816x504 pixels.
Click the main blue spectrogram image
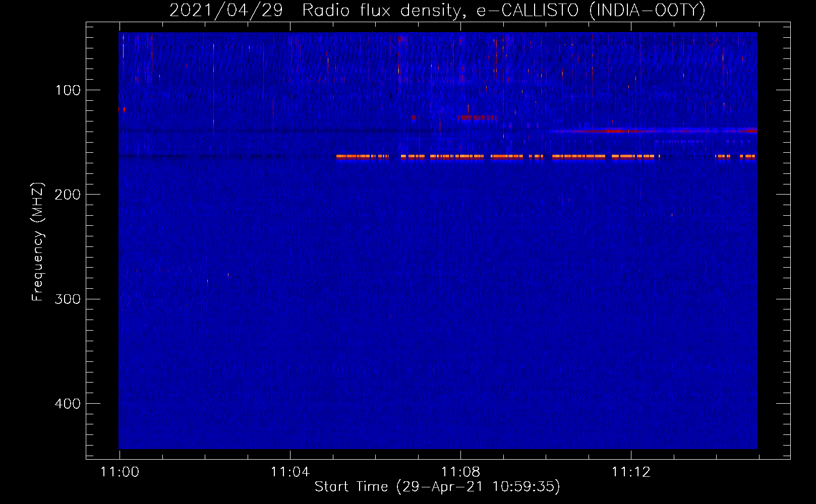coord(438,240)
